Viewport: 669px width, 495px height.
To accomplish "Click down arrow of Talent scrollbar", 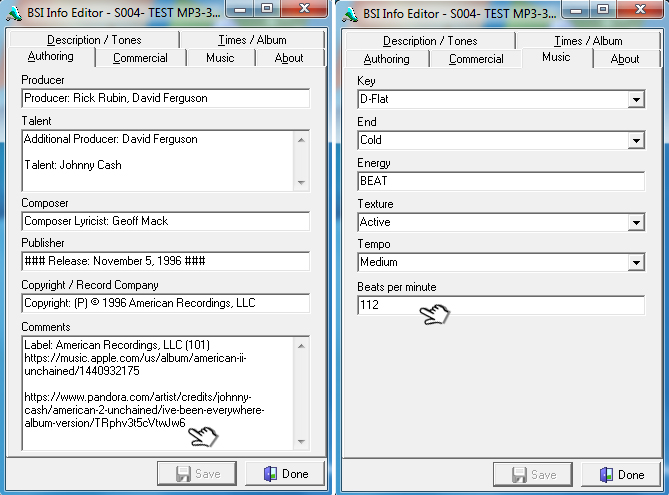I will (x=301, y=183).
